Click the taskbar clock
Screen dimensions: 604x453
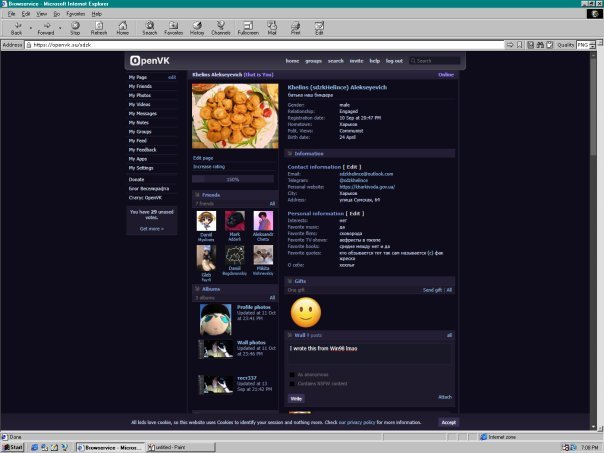[589, 447]
